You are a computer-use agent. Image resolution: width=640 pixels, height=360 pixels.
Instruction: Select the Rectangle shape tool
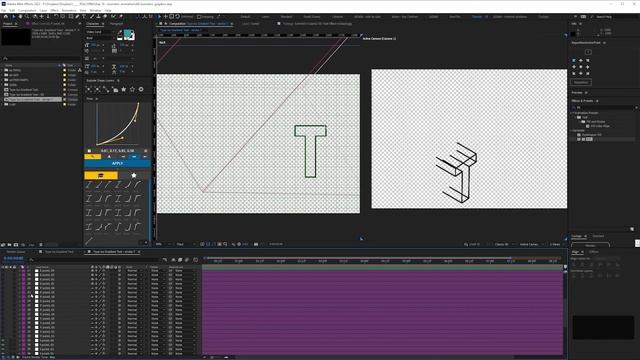[x=70, y=16]
